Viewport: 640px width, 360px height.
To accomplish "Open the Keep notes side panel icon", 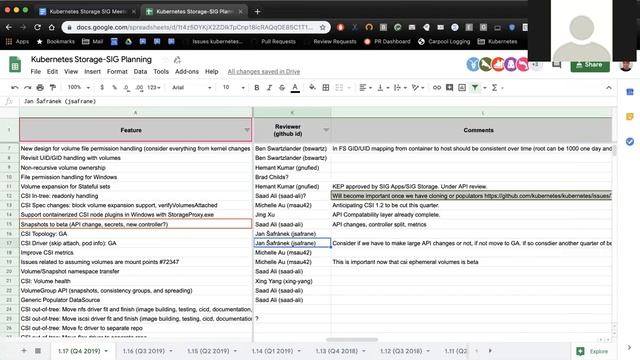I will tap(630, 117).
